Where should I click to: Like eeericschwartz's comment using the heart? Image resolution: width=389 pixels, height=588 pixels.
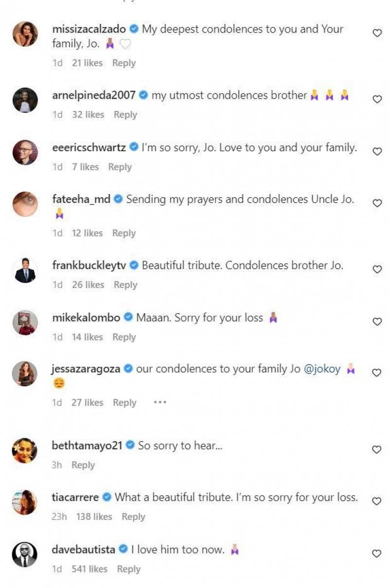point(377,151)
